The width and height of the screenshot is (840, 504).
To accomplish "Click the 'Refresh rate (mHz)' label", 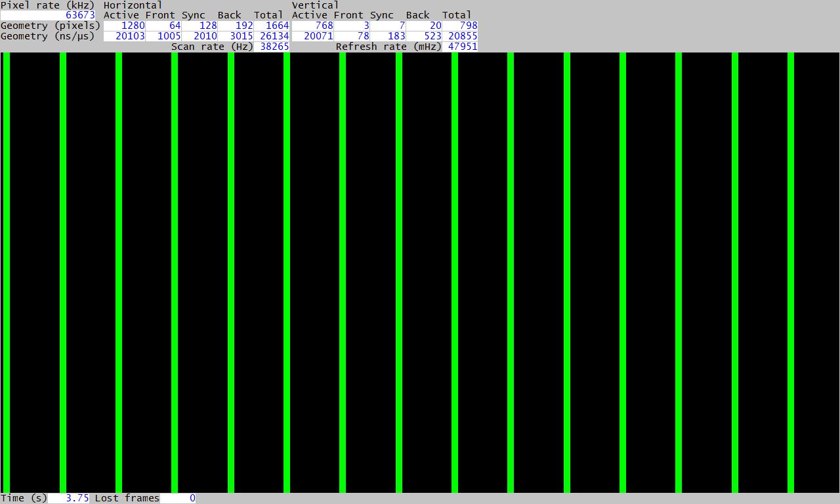I will point(388,47).
